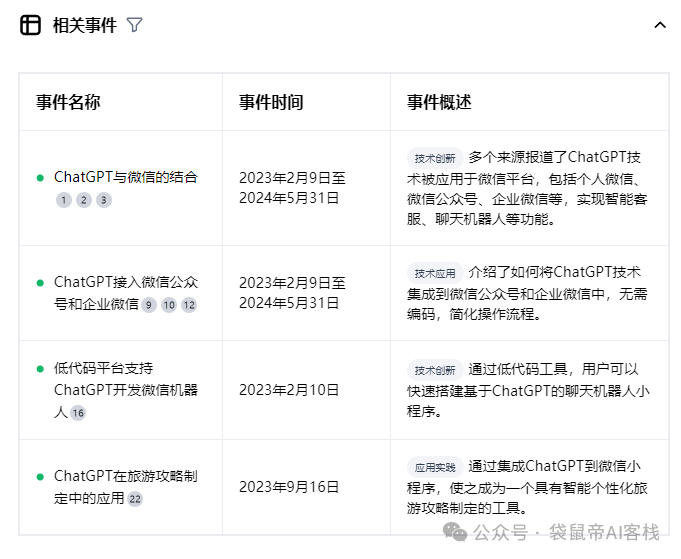The image size is (681, 559).
Task: Click the 应用实践 tag in the last row
Action: [435, 467]
